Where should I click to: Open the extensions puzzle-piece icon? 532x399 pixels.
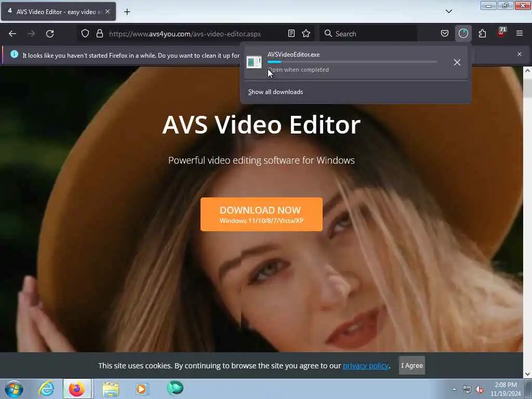[482, 33]
